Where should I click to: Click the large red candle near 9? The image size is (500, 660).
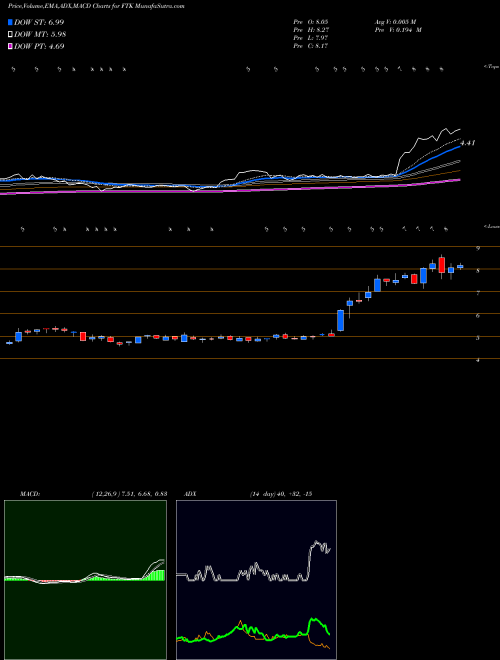pyautogui.click(x=441, y=265)
